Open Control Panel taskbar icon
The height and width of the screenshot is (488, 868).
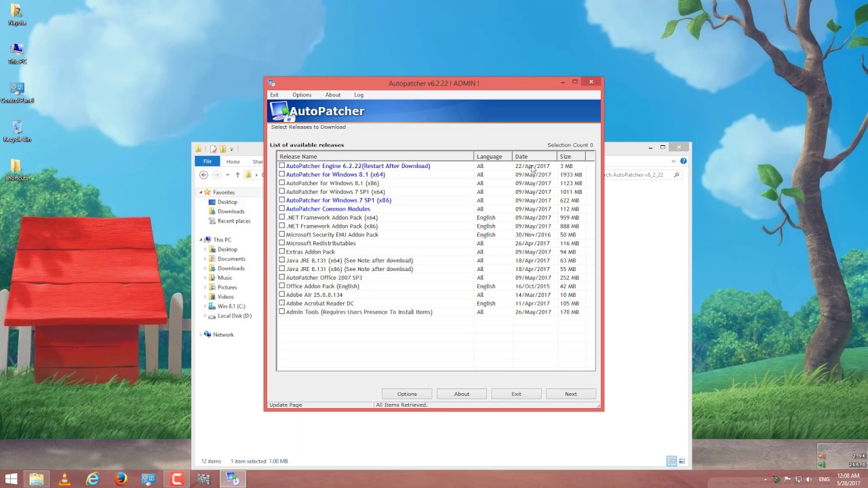(x=149, y=479)
